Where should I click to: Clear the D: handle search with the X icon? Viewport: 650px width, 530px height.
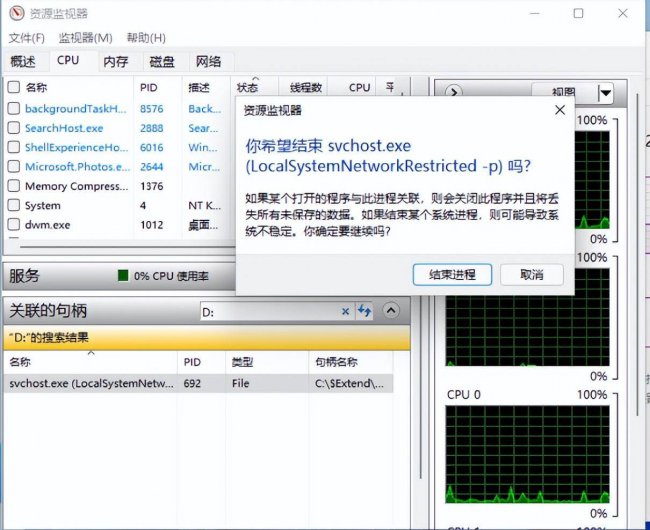[x=345, y=312]
